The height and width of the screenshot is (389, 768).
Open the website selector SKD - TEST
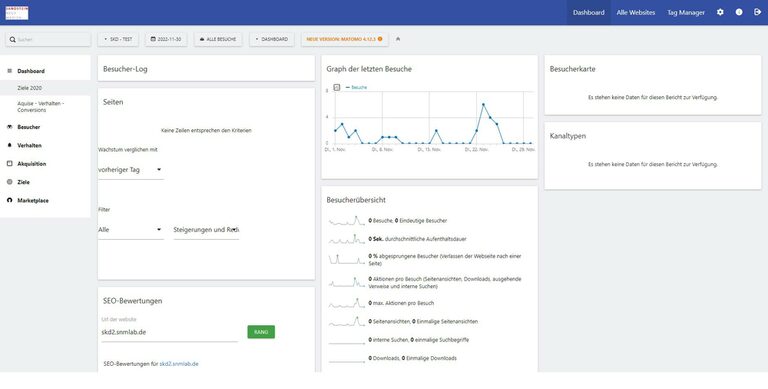118,39
